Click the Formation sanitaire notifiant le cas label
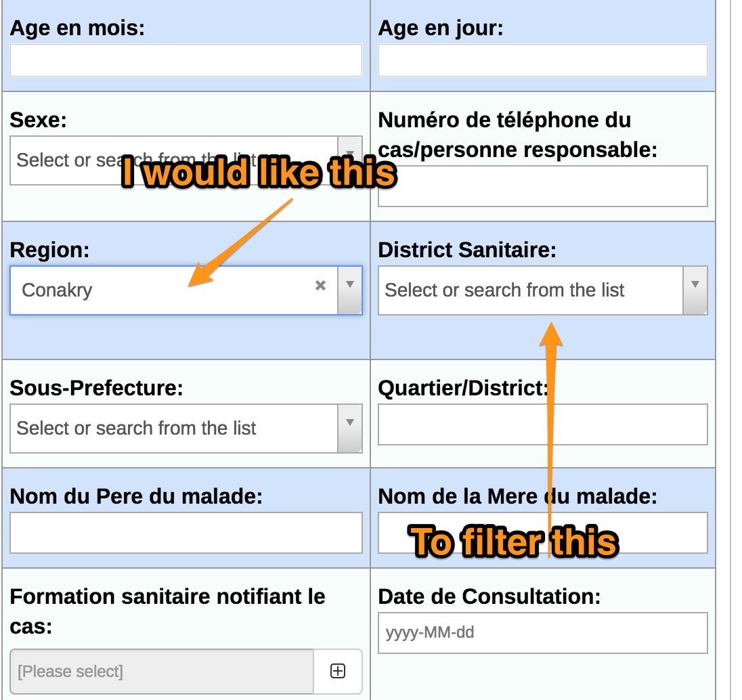 (x=167, y=597)
